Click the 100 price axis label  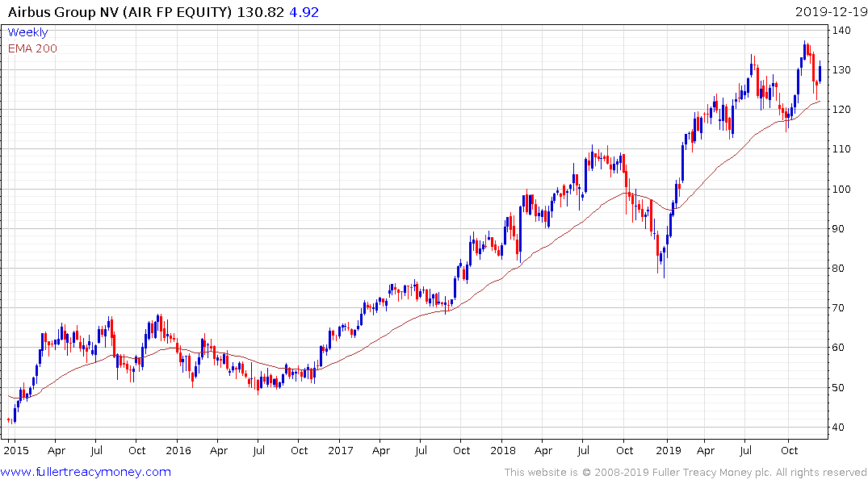[841, 190]
